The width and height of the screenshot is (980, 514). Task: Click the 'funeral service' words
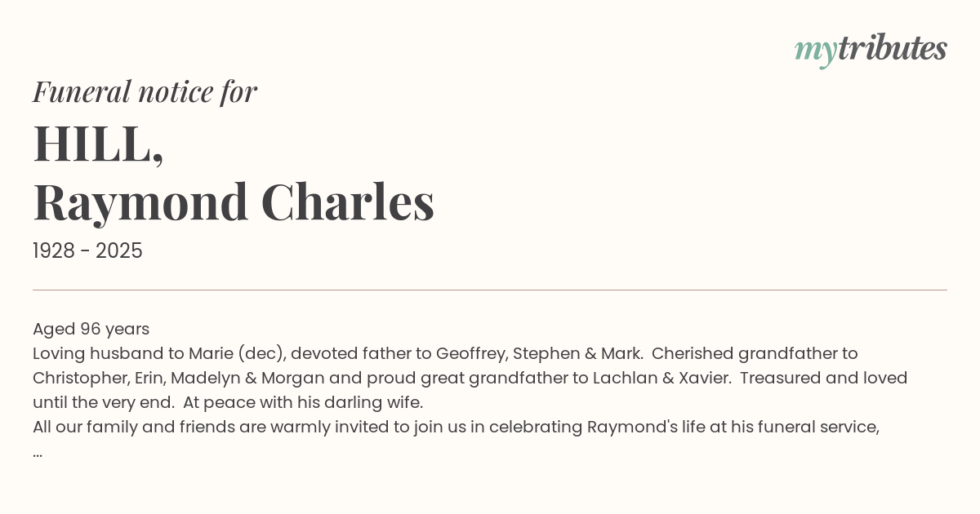(x=820, y=427)
